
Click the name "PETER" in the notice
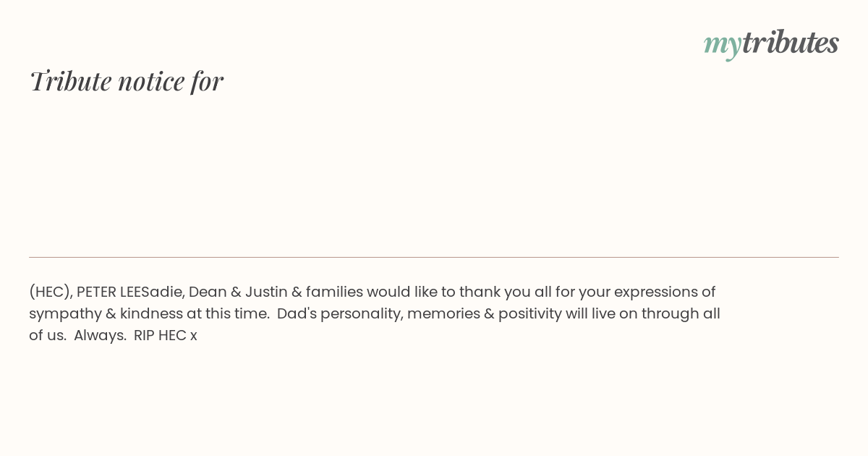pos(96,292)
